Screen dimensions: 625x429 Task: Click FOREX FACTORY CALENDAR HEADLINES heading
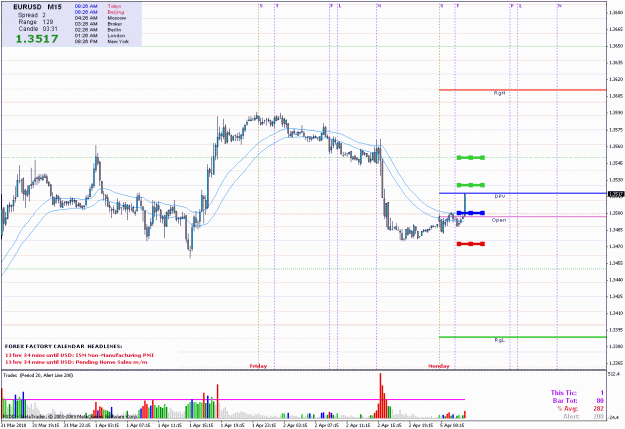click(x=64, y=346)
